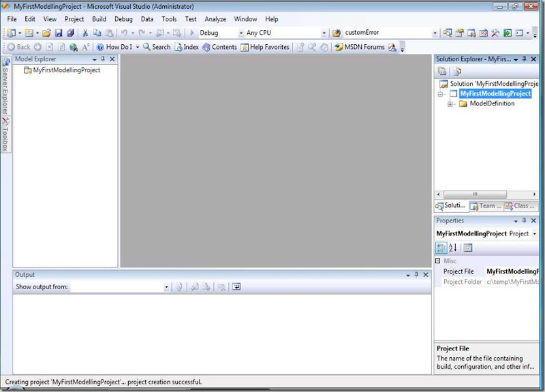Click the Cut scissors icon

coord(85,33)
